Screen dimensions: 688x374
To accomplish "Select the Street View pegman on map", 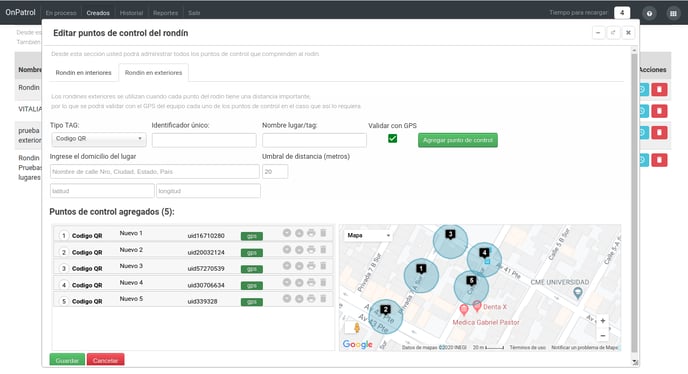I will coord(357,327).
